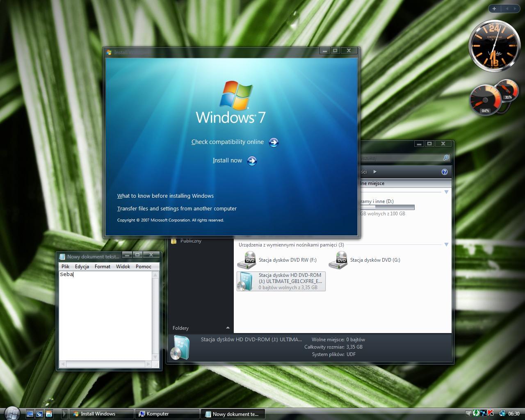This screenshot has height=420, width=525.
Task: Start setup with Install now text
Action: coord(227,160)
